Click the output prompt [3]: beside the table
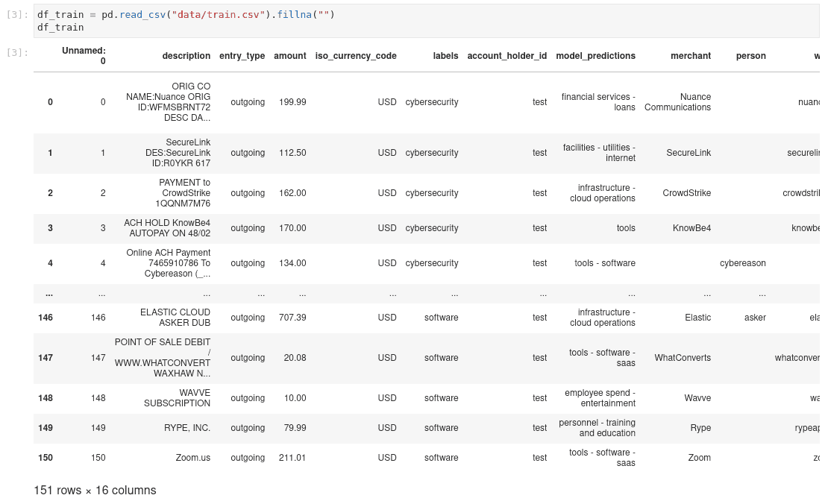The image size is (828, 504). click(x=17, y=52)
